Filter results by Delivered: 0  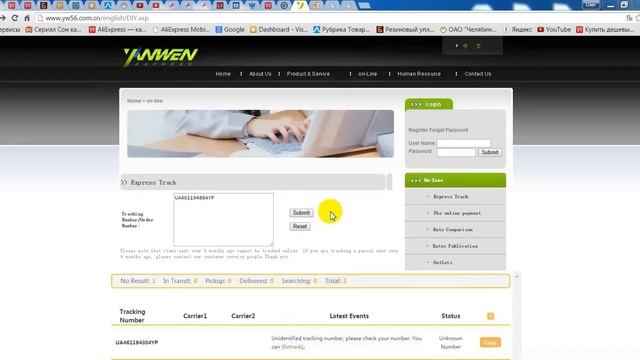point(256,281)
